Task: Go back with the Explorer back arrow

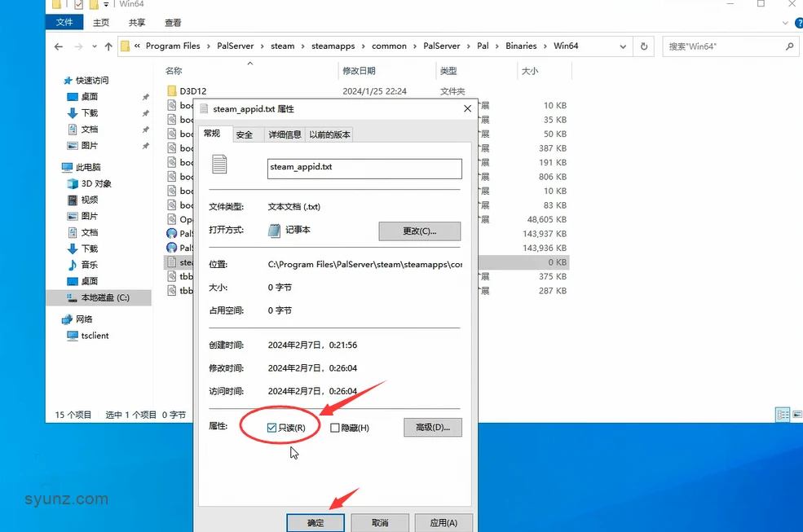Action: tap(59, 46)
